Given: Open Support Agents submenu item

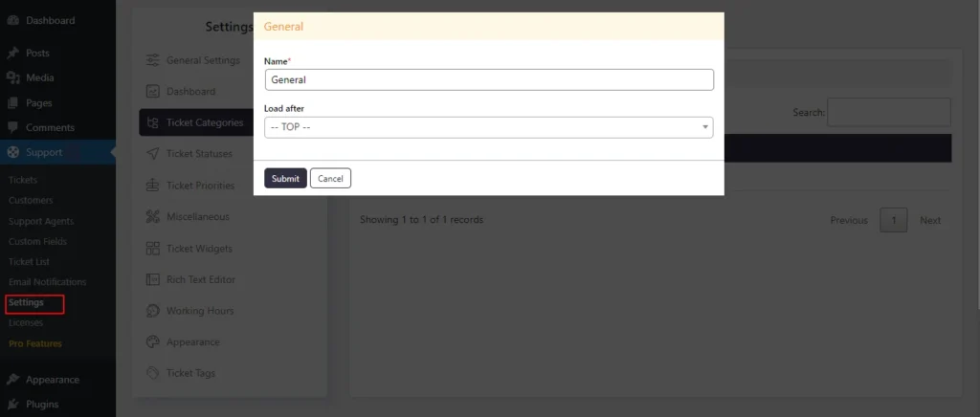Looking at the screenshot, I should [x=41, y=221].
